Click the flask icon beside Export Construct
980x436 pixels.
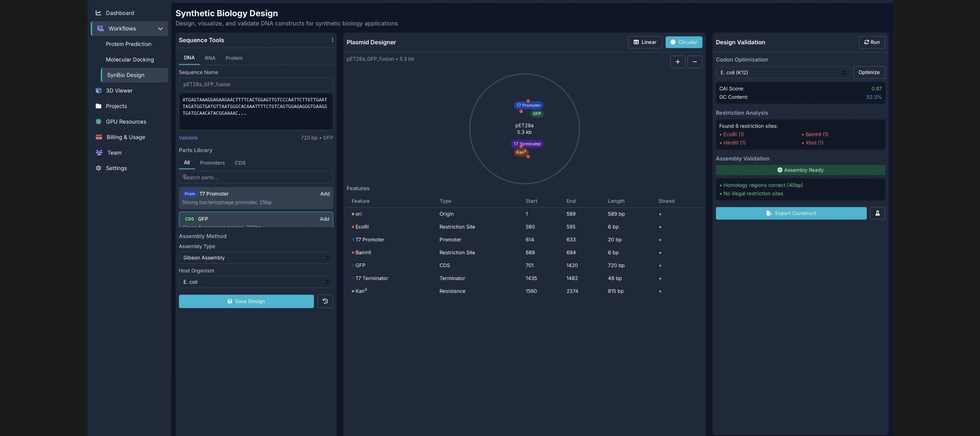(x=878, y=213)
